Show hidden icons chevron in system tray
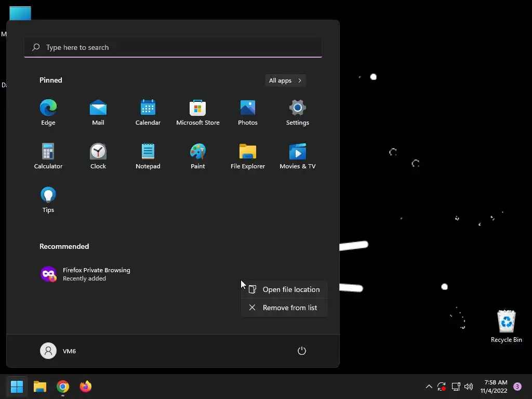This screenshot has height=399, width=532. point(429,387)
